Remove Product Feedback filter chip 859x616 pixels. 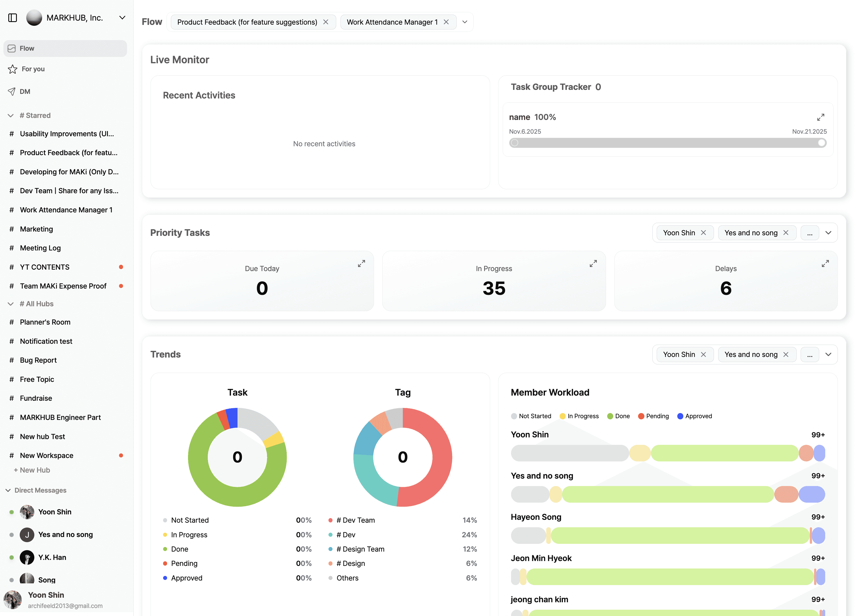point(326,22)
